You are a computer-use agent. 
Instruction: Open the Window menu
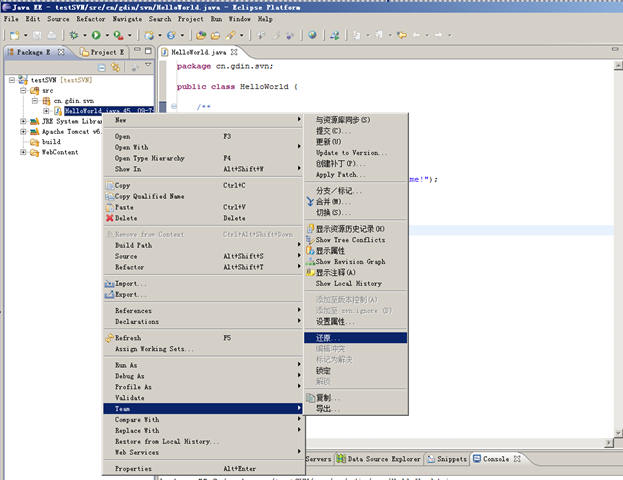[x=240, y=19]
